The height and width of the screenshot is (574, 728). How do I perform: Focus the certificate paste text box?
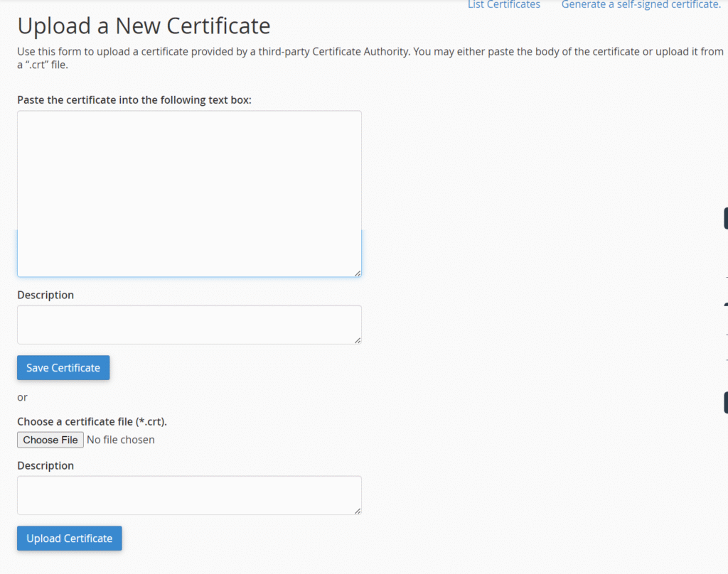(189, 193)
